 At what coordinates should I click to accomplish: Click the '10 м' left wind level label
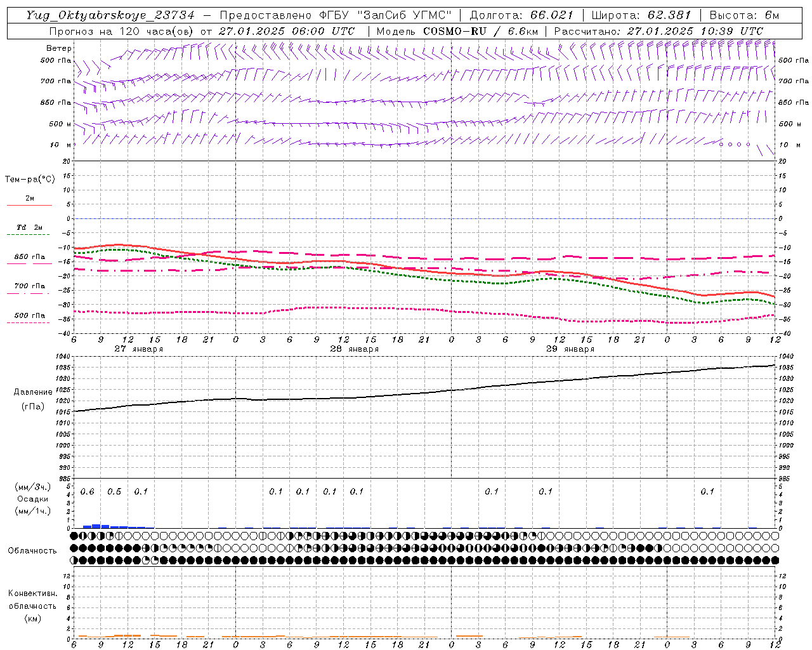[x=61, y=145]
